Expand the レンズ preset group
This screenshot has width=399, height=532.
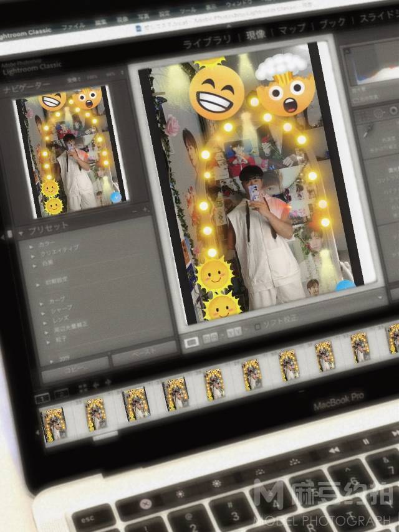pyautogui.click(x=45, y=323)
